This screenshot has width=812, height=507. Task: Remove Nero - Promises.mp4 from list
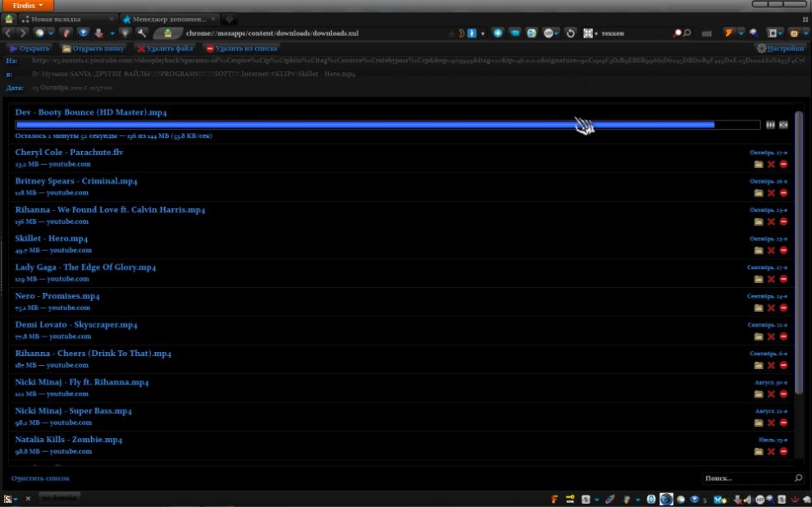[x=783, y=308]
